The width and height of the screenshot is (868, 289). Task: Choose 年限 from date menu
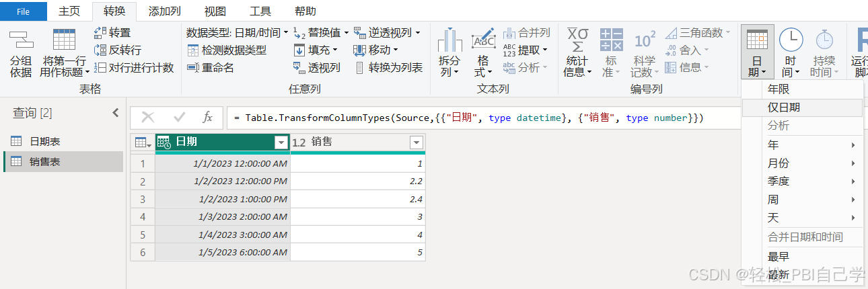pyautogui.click(x=802, y=89)
